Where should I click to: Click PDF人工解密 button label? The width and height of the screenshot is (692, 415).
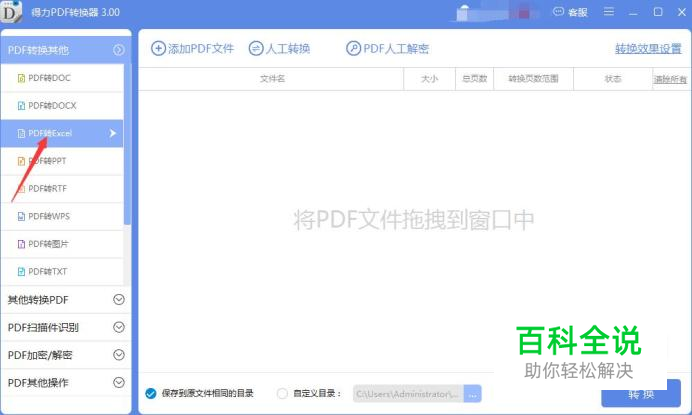point(396,49)
